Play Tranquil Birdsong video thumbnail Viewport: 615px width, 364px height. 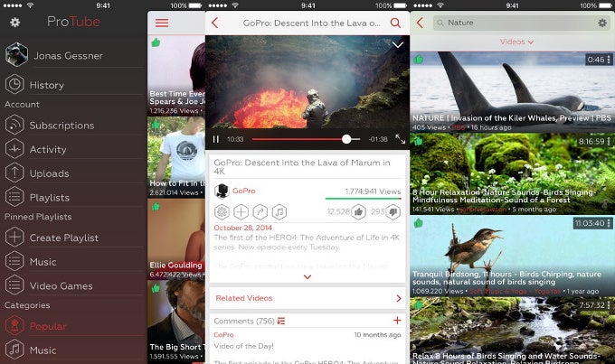512,256
